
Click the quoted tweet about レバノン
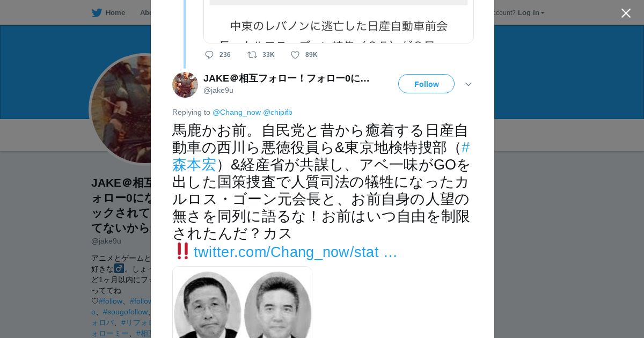(339, 21)
